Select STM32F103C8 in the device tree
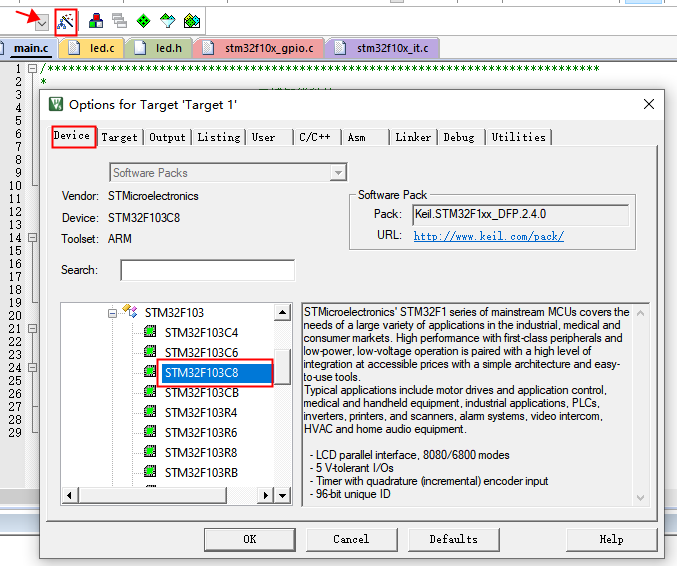This screenshot has height=566, width=677. (201, 373)
